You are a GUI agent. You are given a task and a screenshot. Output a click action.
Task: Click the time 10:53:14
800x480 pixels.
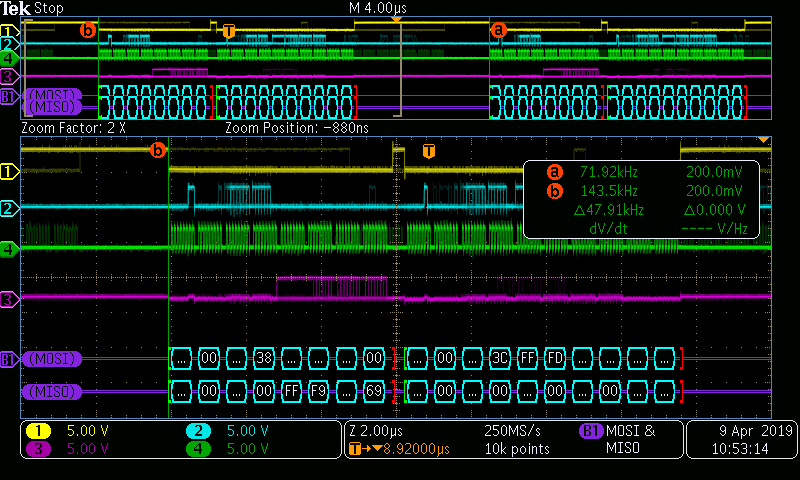pos(740,449)
